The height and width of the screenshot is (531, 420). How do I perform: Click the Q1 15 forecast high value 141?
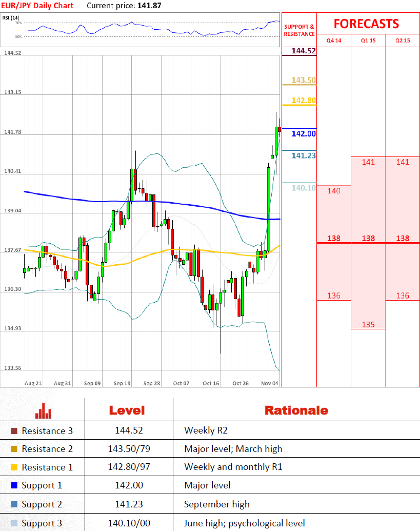[x=368, y=162]
